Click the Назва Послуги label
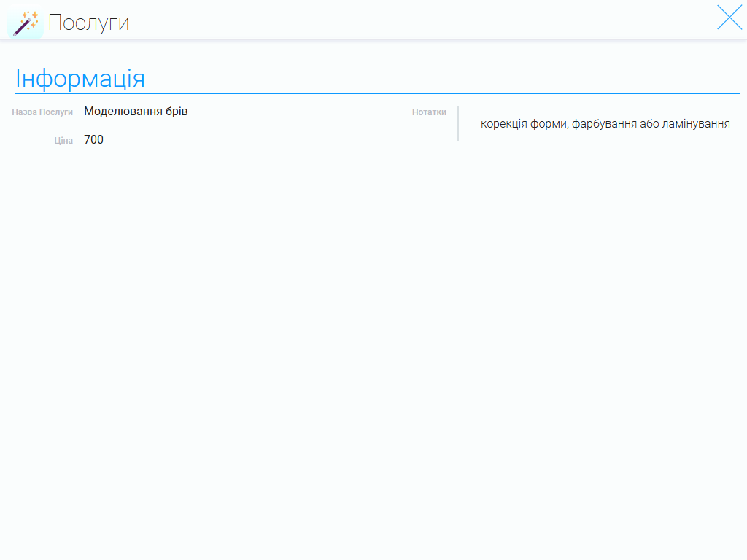 coord(42,112)
